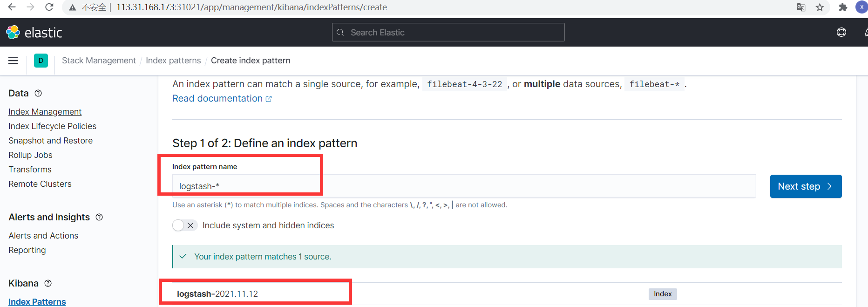Bookmark this page with the star icon
This screenshot has width=868, height=307.
coord(820,7)
